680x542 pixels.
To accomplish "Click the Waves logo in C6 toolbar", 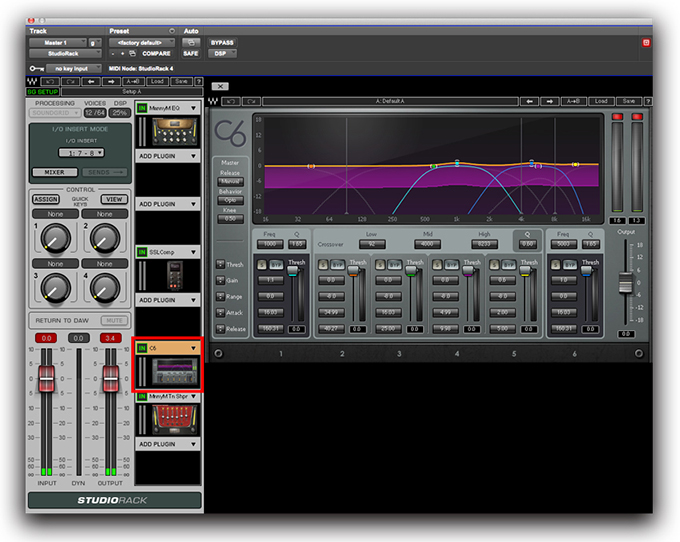I will coord(213,101).
